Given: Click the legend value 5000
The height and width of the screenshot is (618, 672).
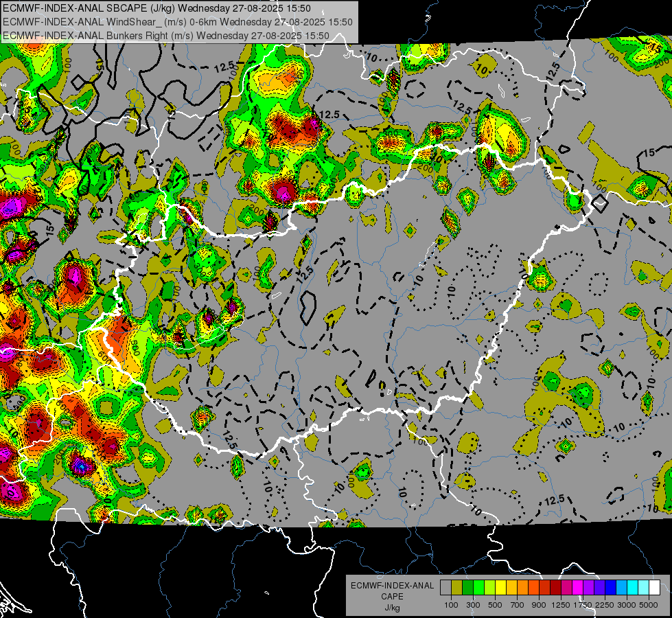Looking at the screenshot, I should (649, 605).
